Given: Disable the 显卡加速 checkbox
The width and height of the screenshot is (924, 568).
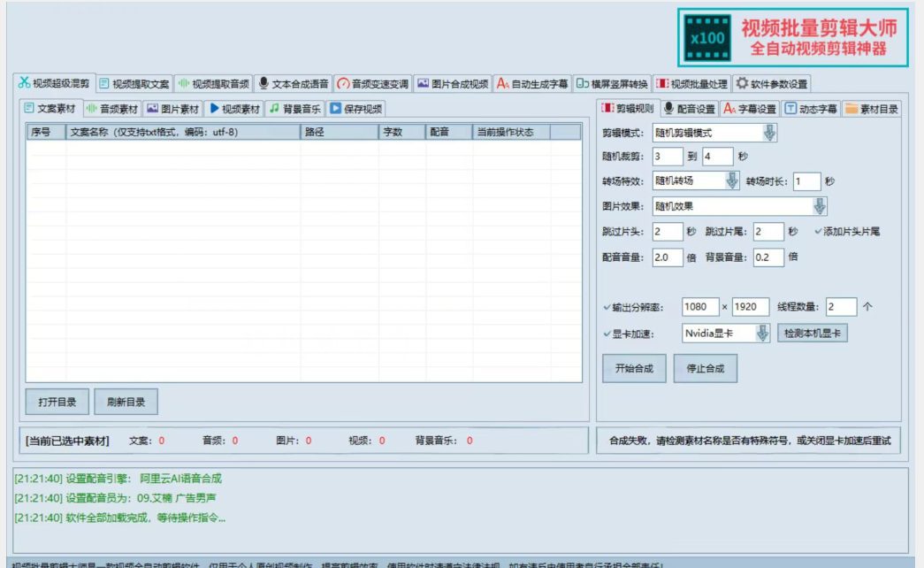Looking at the screenshot, I should (607, 334).
